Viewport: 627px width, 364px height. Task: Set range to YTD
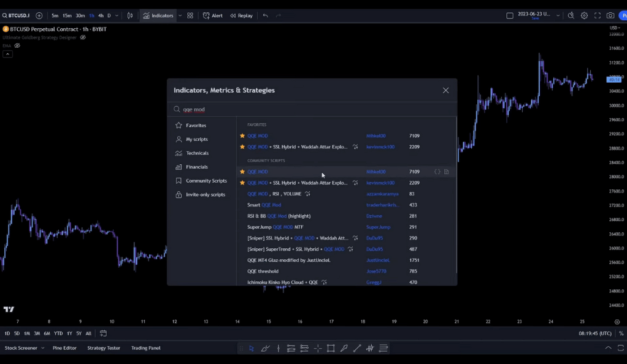(x=58, y=333)
